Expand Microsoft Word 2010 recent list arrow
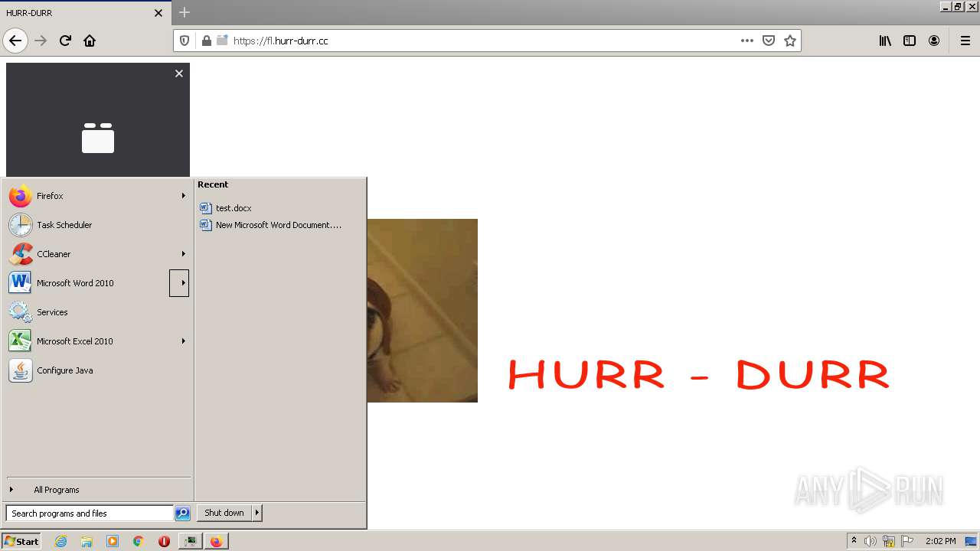This screenshot has height=551, width=980. coord(179,283)
